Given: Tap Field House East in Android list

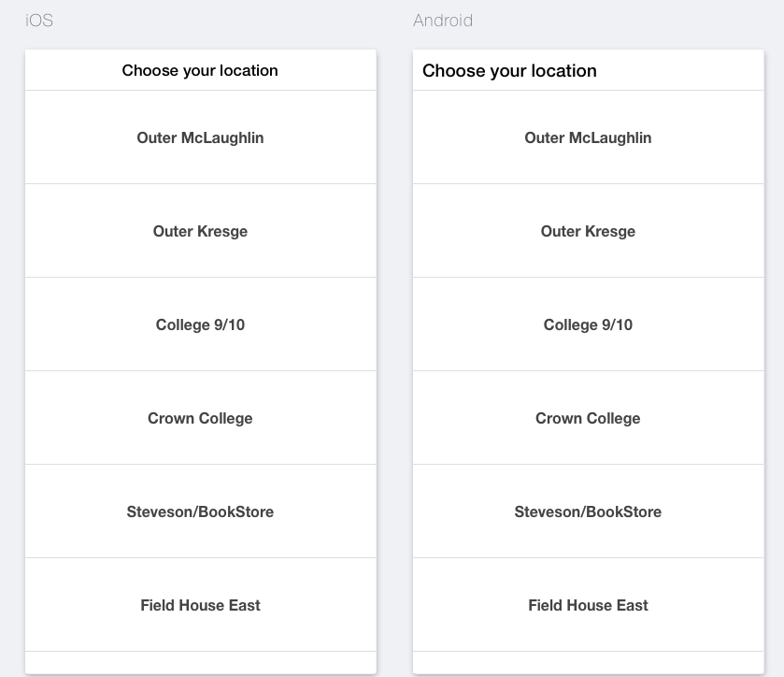Looking at the screenshot, I should pos(588,605).
